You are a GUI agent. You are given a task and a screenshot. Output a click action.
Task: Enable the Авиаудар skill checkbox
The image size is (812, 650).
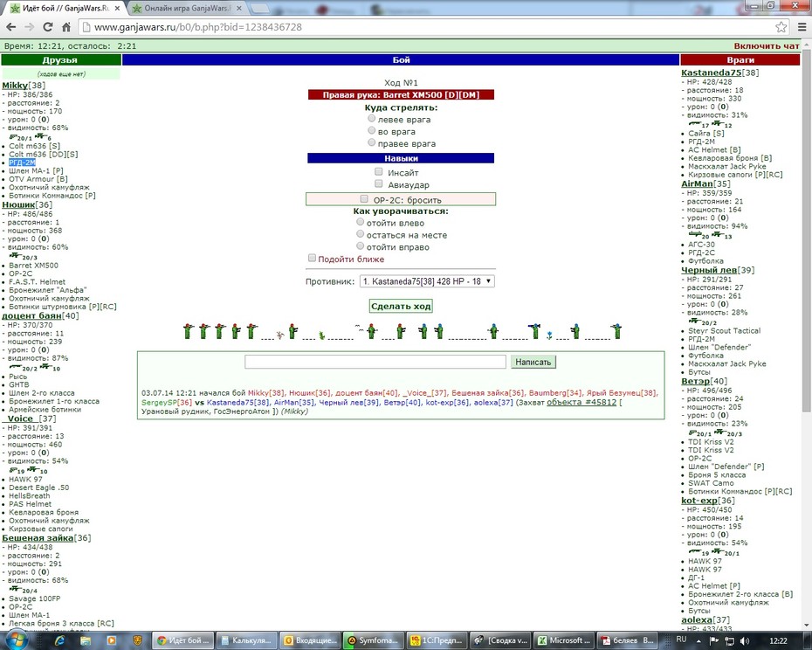[x=379, y=183]
